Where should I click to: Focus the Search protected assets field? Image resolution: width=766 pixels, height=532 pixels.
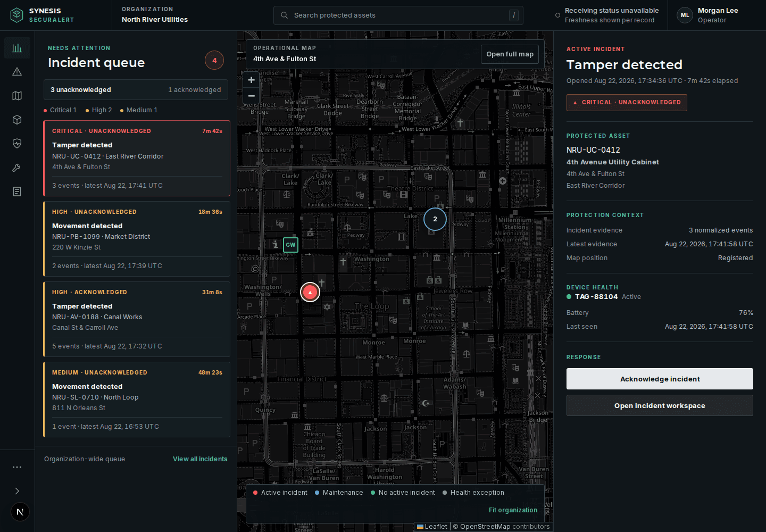tap(398, 15)
